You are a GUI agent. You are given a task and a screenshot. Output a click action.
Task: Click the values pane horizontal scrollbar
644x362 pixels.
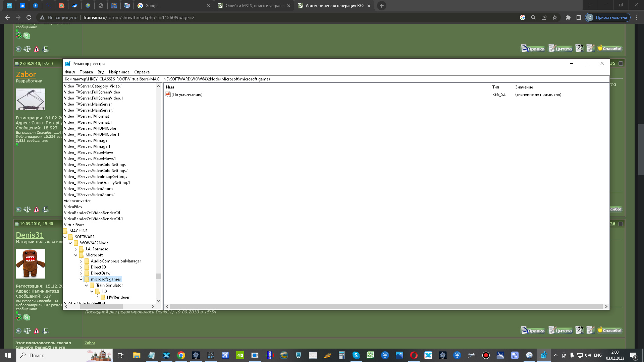pos(386,306)
